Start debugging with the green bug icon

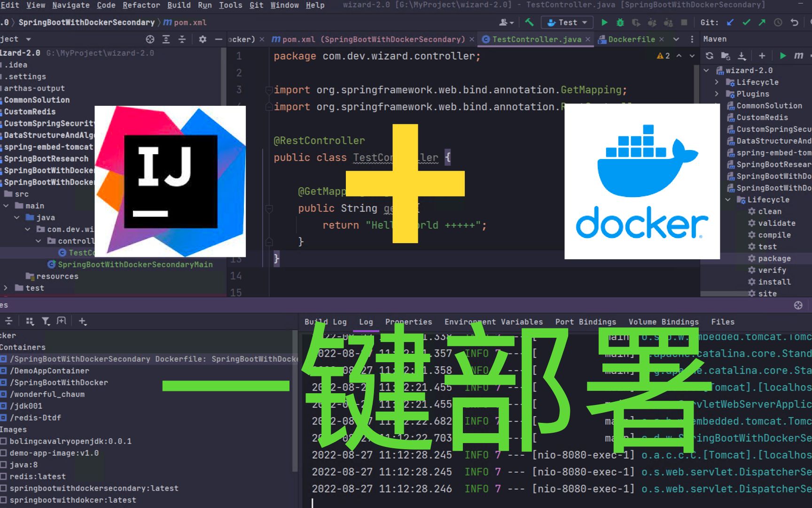coord(620,22)
